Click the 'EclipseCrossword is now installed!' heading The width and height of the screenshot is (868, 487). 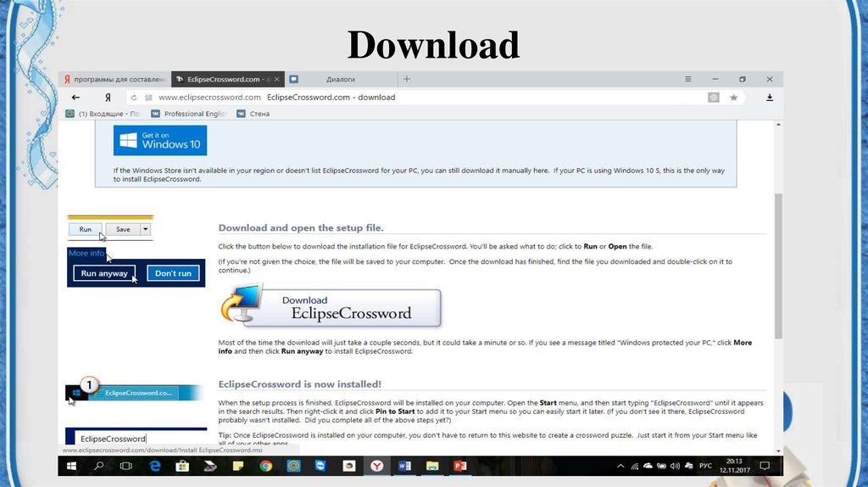[299, 384]
